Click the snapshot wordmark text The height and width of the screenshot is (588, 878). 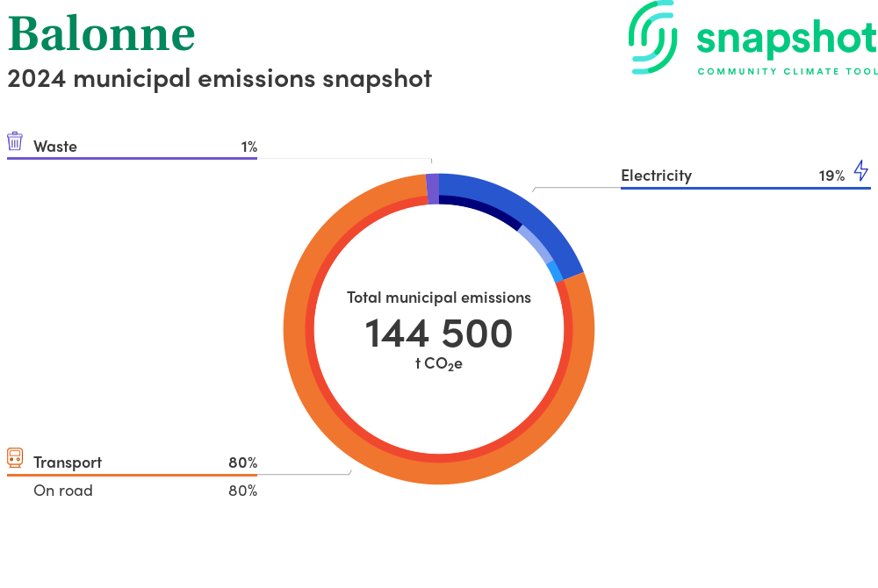tap(786, 39)
